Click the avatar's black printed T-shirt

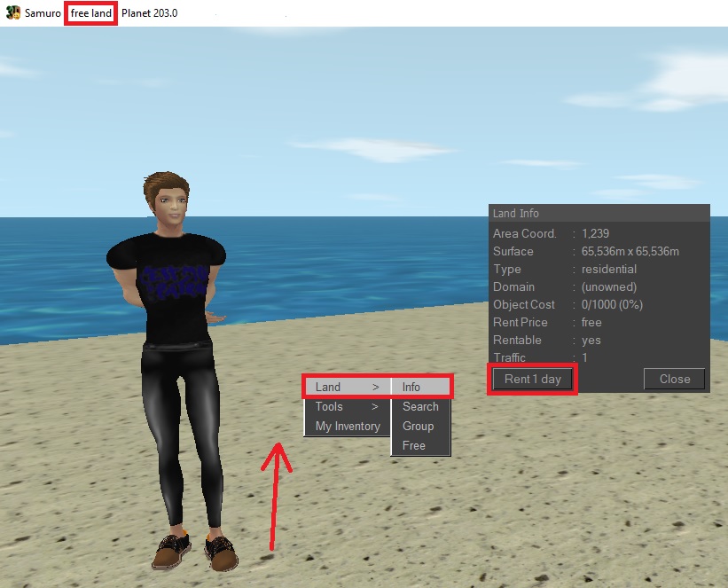pyautogui.click(x=168, y=284)
